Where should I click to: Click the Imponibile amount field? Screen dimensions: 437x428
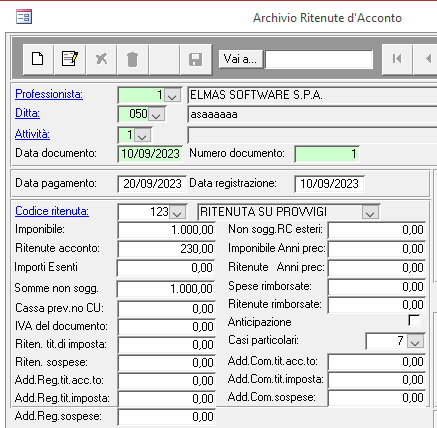pyautogui.click(x=166, y=230)
